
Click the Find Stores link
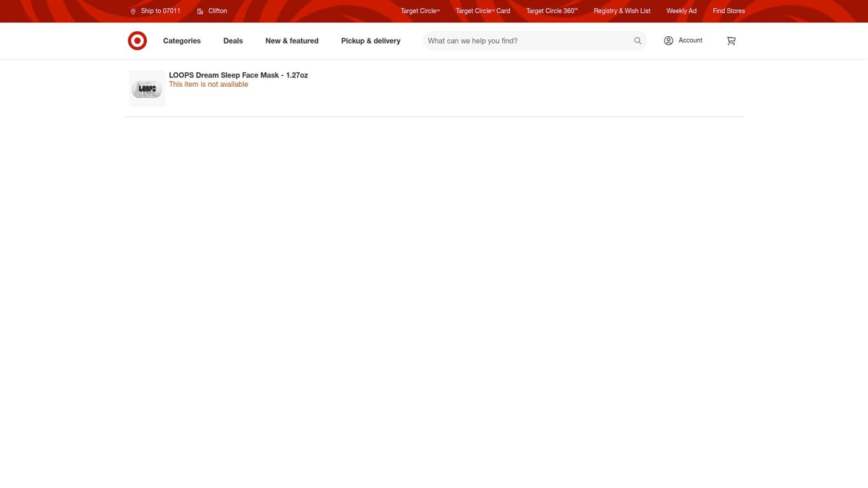(728, 11)
